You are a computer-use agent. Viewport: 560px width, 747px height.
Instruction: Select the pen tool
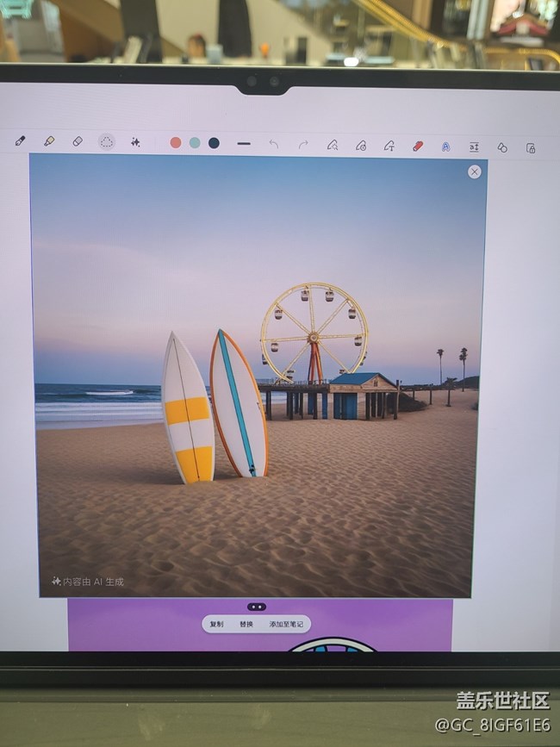pyautogui.click(x=20, y=140)
